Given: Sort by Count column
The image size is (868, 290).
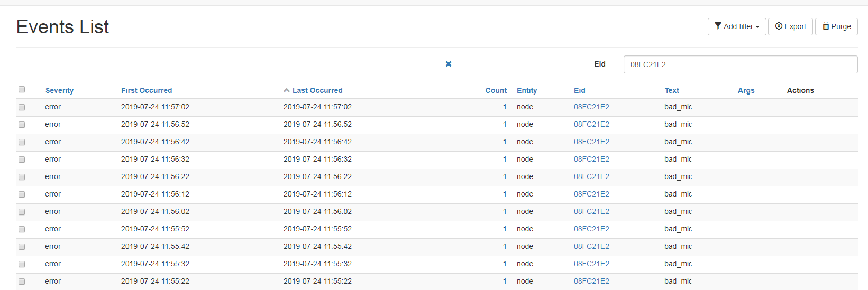Looking at the screenshot, I should click(496, 90).
